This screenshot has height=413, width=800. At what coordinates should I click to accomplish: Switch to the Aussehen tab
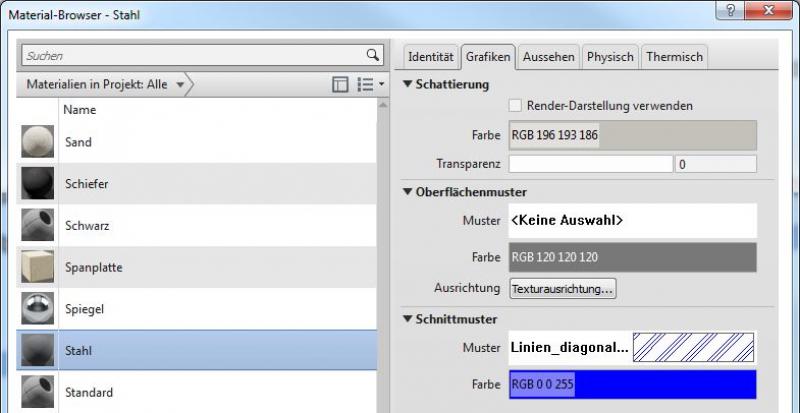coord(548,57)
